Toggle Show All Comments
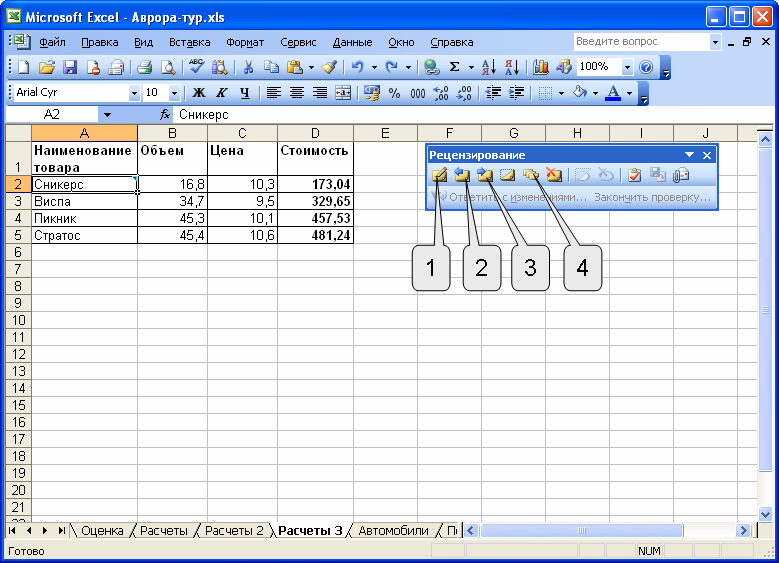 pyautogui.click(x=531, y=175)
